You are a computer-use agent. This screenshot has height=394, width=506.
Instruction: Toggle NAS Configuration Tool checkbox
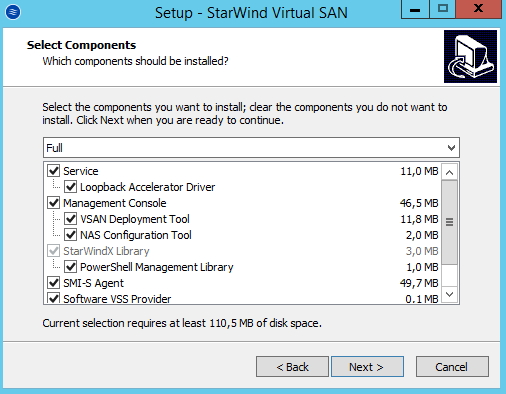[70, 235]
